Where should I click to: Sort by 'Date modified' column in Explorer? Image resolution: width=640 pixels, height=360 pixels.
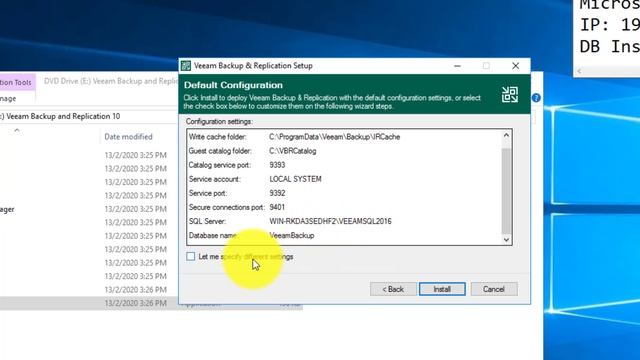(128, 137)
